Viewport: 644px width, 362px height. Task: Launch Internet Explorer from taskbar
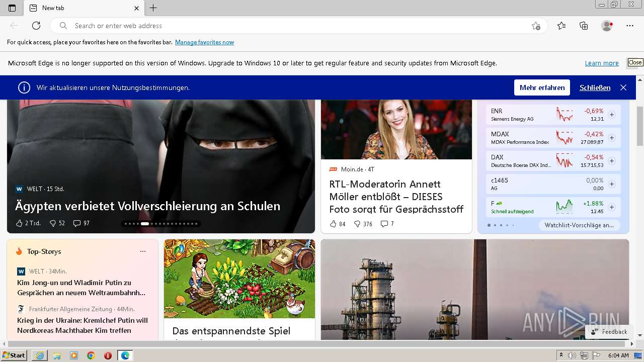point(40,355)
